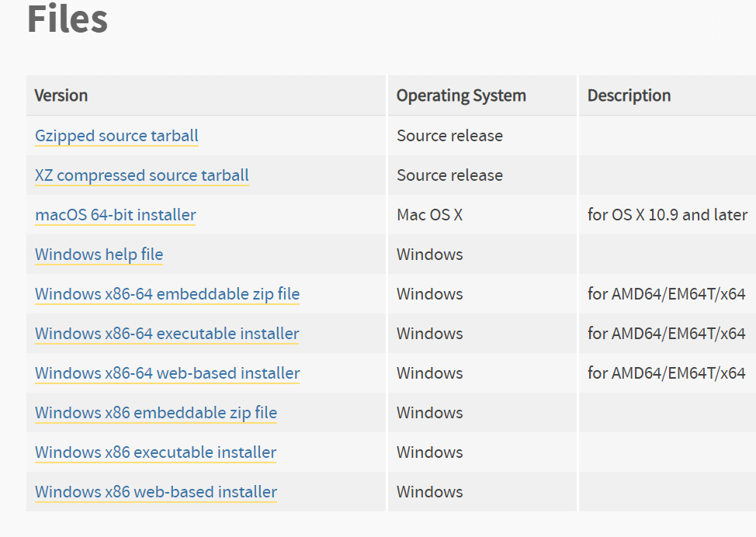Open the Windows help file link
This screenshot has height=537, width=756.
click(99, 254)
